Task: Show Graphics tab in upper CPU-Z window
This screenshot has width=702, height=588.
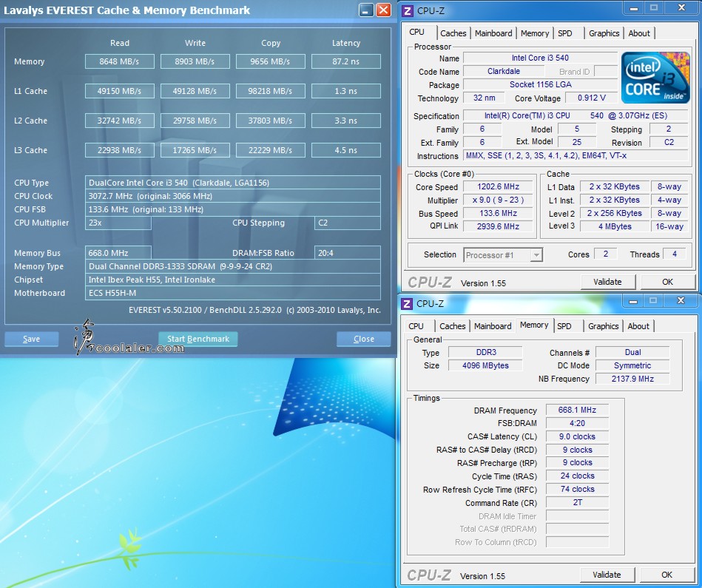Action: (x=604, y=33)
